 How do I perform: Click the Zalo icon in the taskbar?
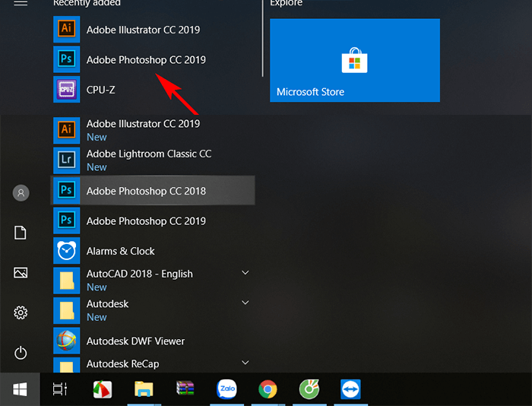pos(226,389)
